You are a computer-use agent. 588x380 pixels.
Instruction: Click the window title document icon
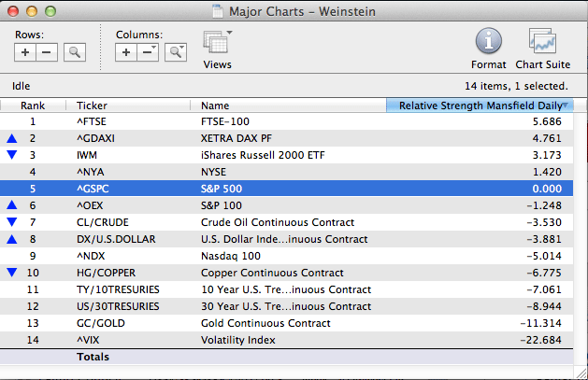click(218, 11)
